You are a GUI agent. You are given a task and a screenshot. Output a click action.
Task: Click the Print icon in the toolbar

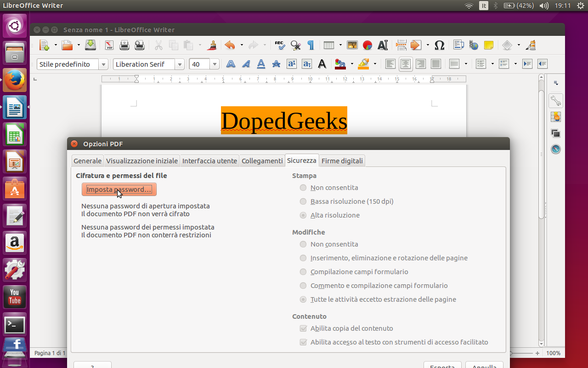124,45
